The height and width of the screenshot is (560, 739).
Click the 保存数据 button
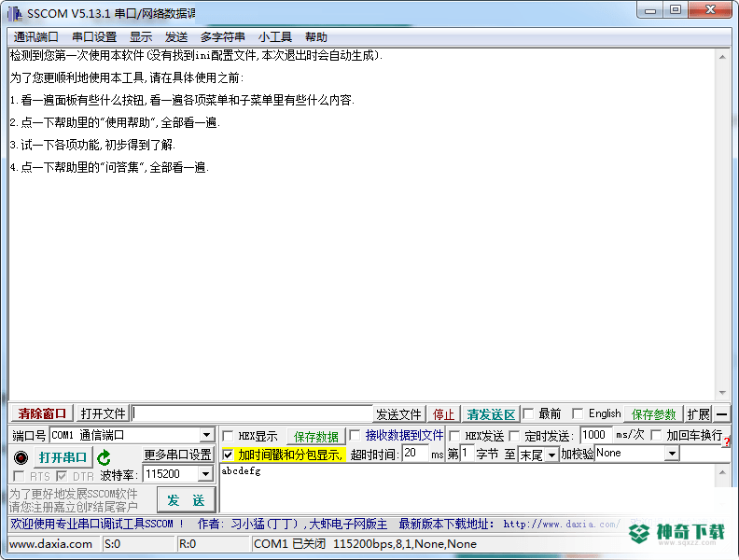tap(315, 437)
